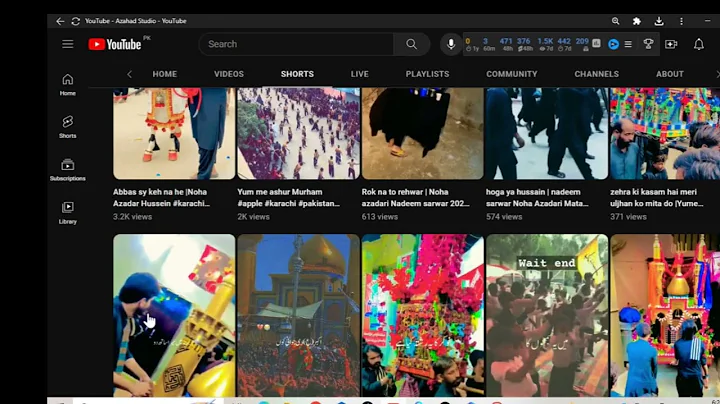Go to the YouTube logo homepage
720x404 pixels.
point(115,44)
